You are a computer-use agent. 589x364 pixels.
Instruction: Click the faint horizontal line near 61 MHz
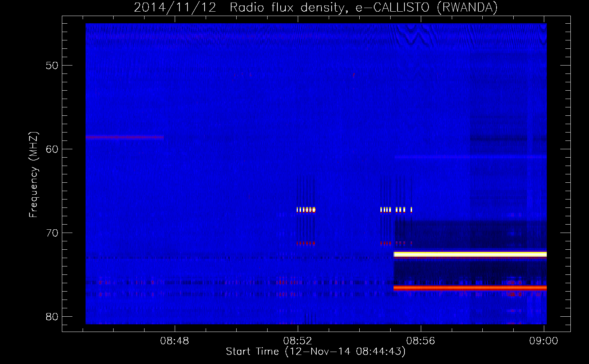point(470,157)
